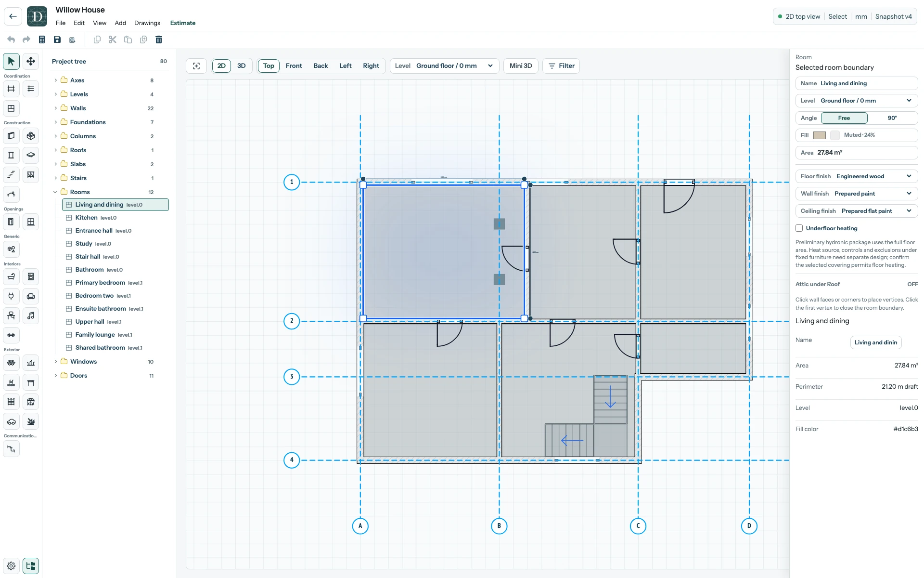Pick the sofa furniture tool
Viewport: 924px width, 578px height.
pos(31,296)
